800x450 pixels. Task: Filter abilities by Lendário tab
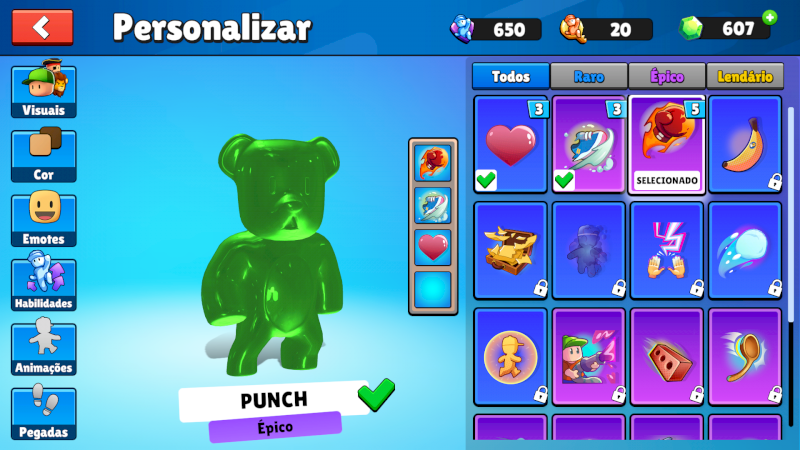(745, 77)
